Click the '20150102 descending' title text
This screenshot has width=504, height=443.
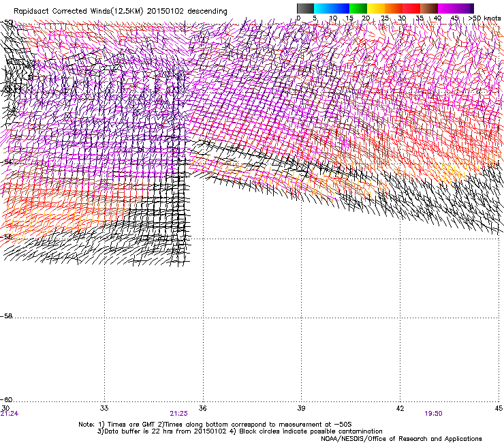[187, 12]
